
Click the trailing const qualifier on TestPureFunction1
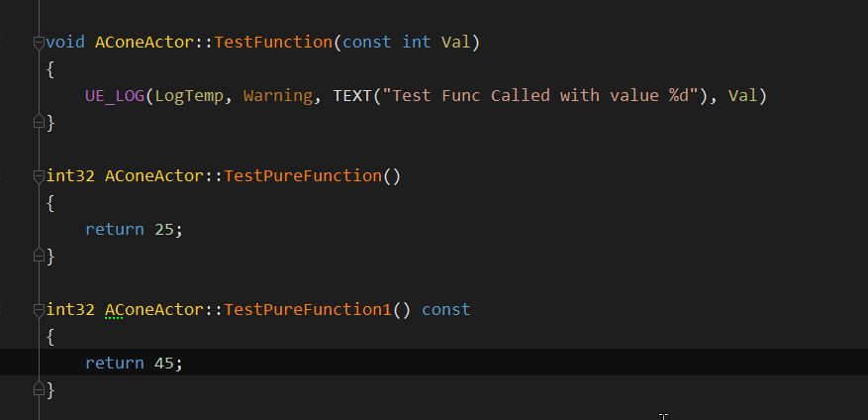pos(446,310)
